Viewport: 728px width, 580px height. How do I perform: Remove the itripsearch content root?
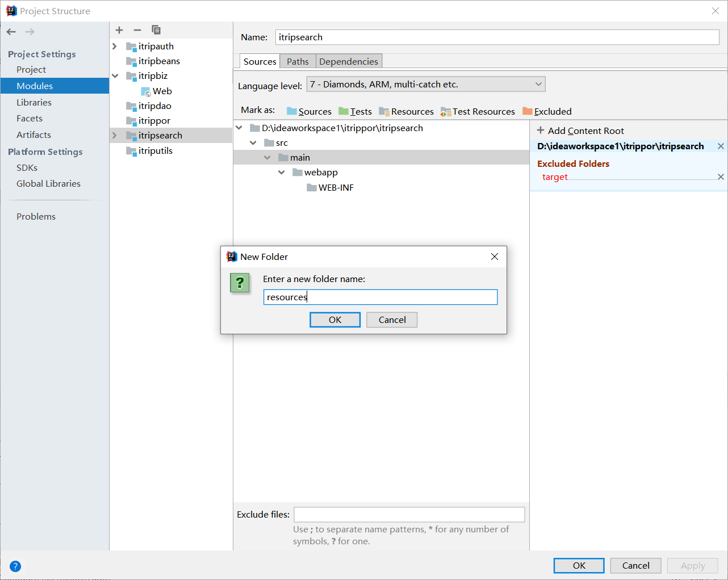(x=721, y=146)
